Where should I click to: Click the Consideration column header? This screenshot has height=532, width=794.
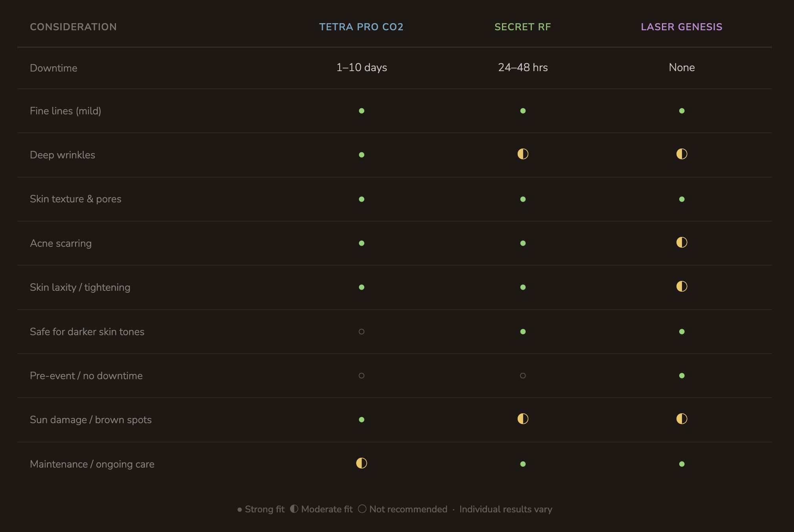click(x=73, y=27)
